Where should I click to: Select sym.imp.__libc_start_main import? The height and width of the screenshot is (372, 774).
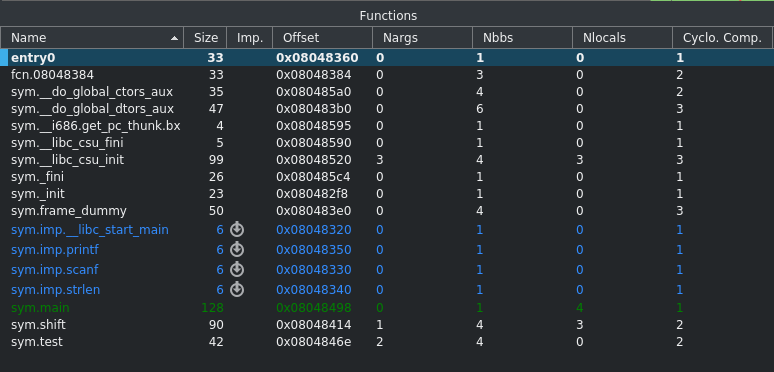click(x=90, y=230)
